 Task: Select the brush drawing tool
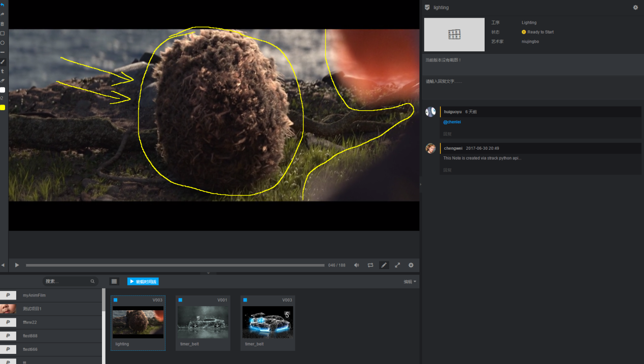click(2, 61)
